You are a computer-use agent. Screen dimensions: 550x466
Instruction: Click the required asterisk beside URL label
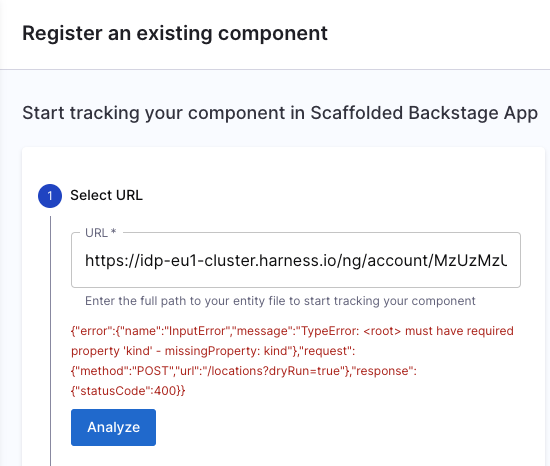coord(113,231)
